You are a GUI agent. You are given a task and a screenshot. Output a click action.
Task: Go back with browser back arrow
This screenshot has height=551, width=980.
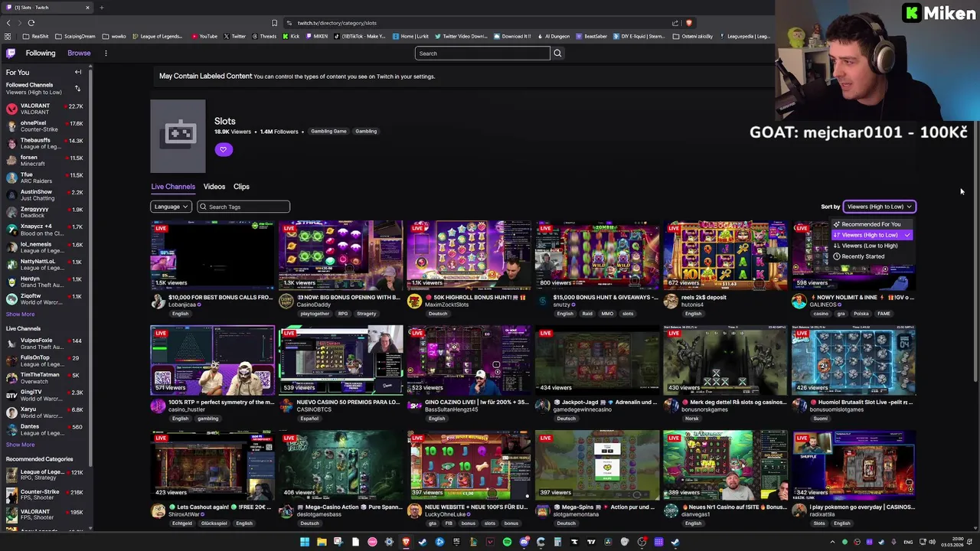pos(8,23)
